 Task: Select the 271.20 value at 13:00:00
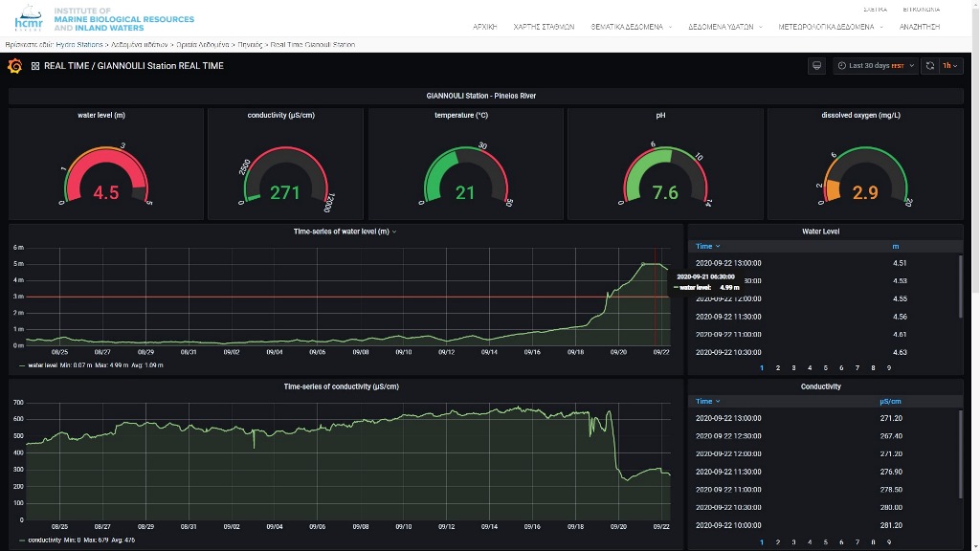(891, 418)
